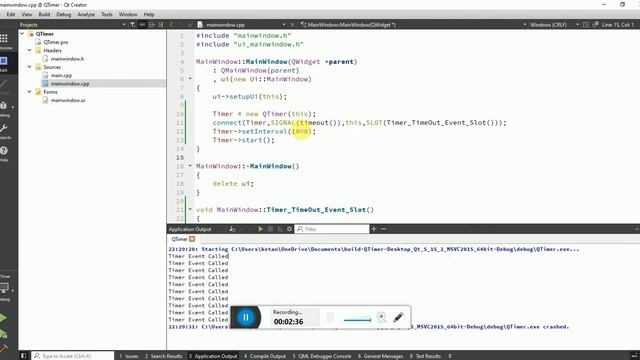Open General Messages pane
Viewport: 640px width, 360px height.
point(380,356)
